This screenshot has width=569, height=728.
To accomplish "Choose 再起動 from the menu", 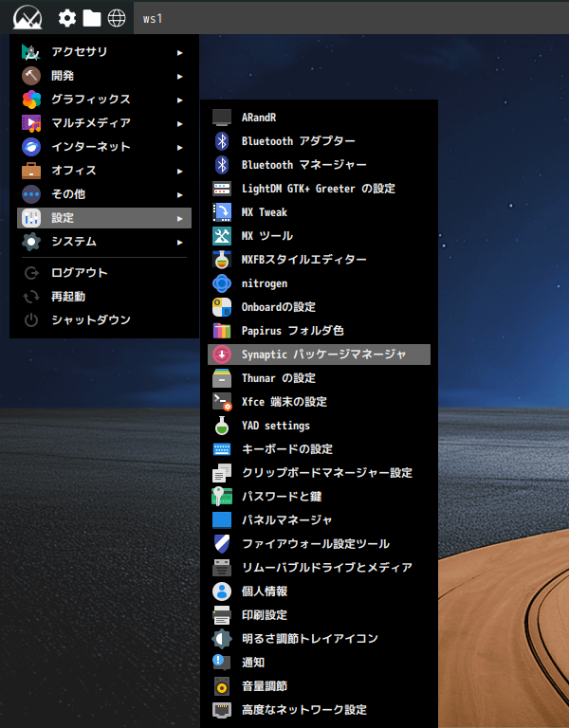I will 104,296.
